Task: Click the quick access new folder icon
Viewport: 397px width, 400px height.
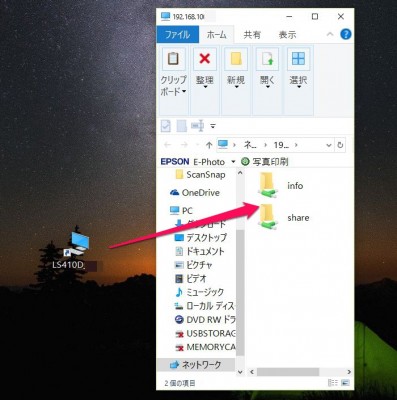Action: [181, 126]
